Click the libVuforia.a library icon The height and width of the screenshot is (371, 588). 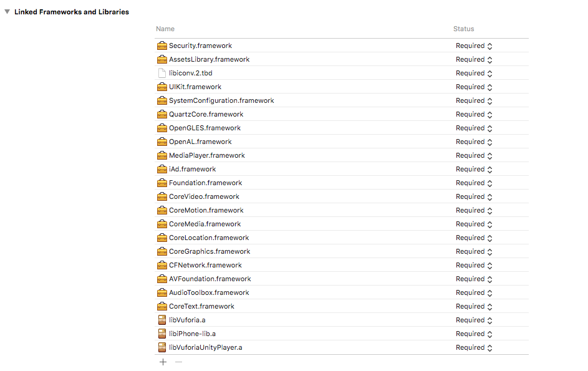(162, 320)
